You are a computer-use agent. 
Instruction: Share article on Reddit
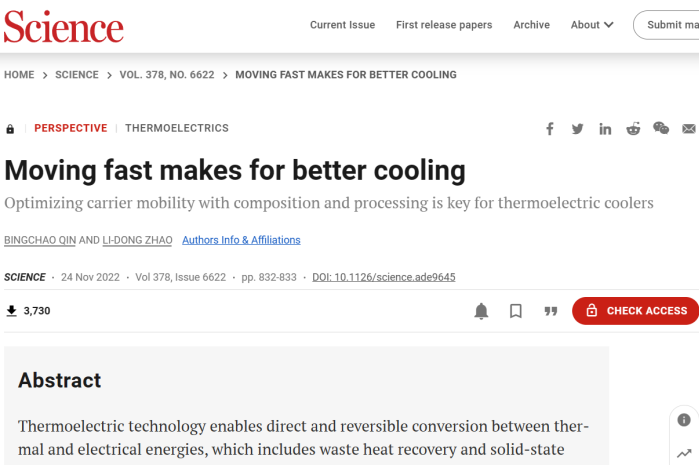[x=633, y=129]
